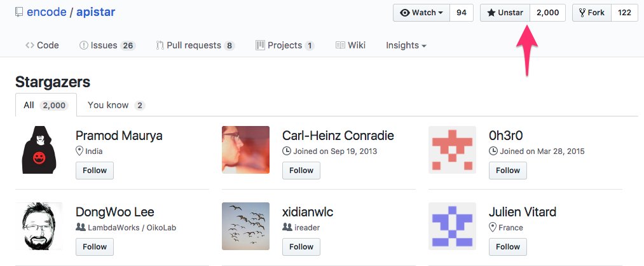Image resolution: width=644 pixels, height=266 pixels.
Task: Open the Wiki tab
Action: (350, 45)
